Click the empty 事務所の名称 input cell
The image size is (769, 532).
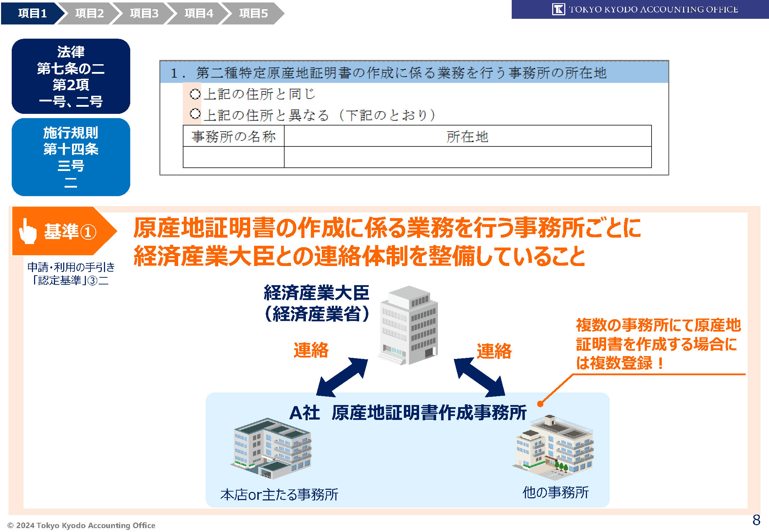(234, 157)
